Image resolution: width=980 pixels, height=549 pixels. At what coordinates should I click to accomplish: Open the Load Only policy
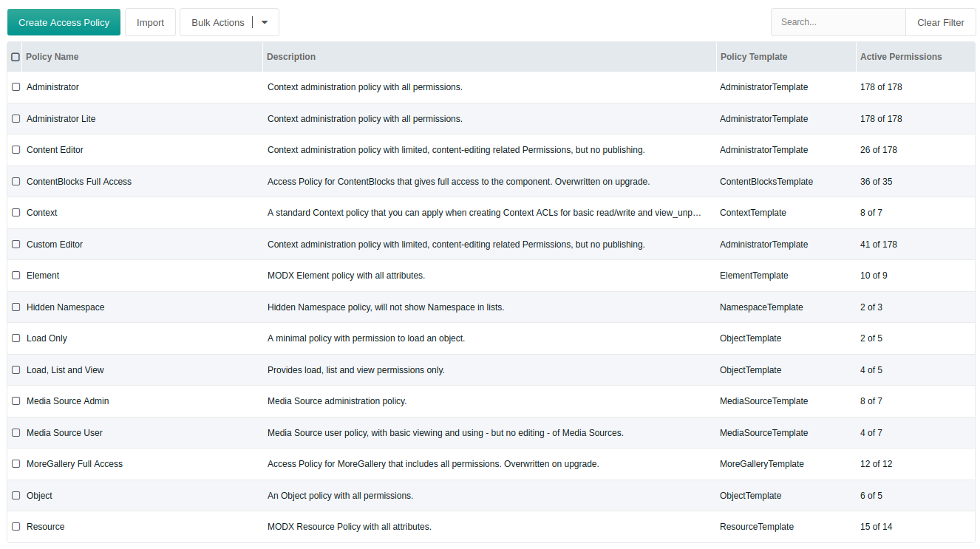[x=47, y=338]
